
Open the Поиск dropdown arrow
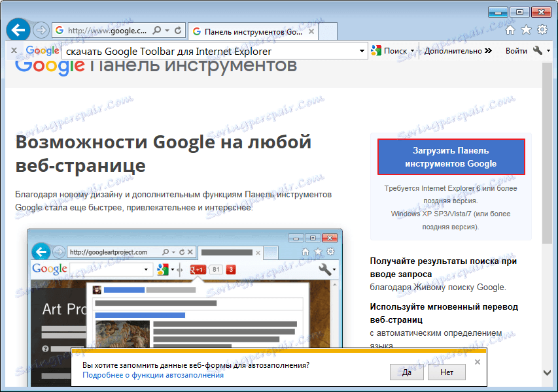413,51
